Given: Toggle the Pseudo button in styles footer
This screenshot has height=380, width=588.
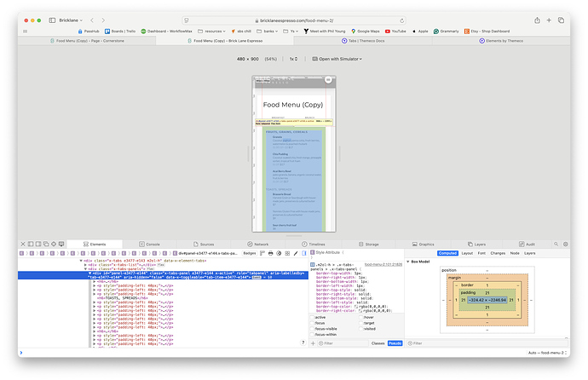Looking at the screenshot, I should (395, 343).
